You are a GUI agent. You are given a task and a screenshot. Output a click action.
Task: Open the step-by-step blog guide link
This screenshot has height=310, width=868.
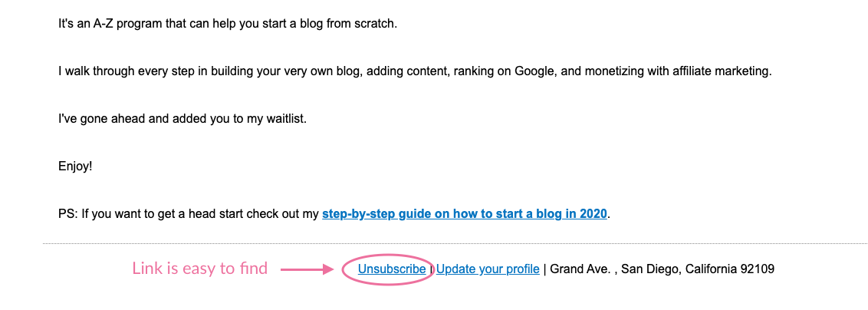[465, 213]
